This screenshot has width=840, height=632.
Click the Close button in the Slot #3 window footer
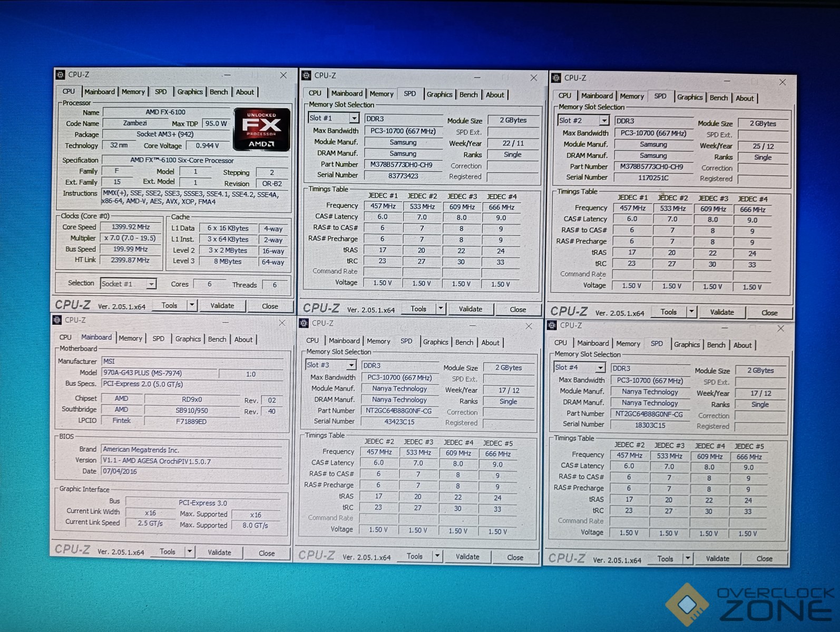click(x=515, y=557)
